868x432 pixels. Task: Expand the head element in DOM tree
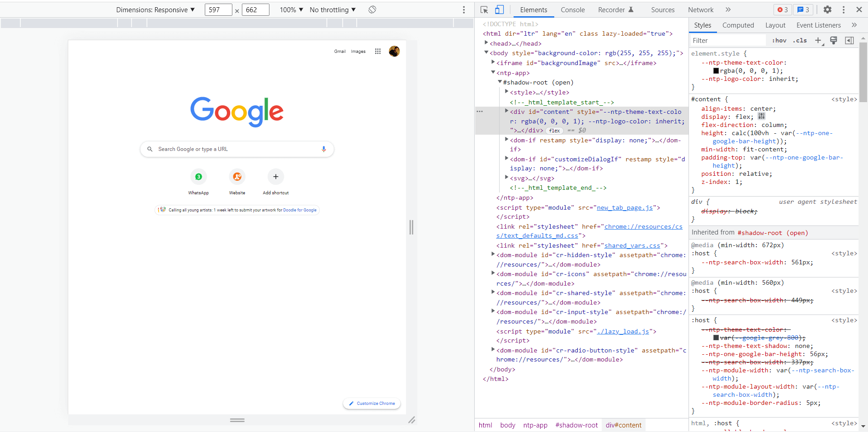pos(487,43)
